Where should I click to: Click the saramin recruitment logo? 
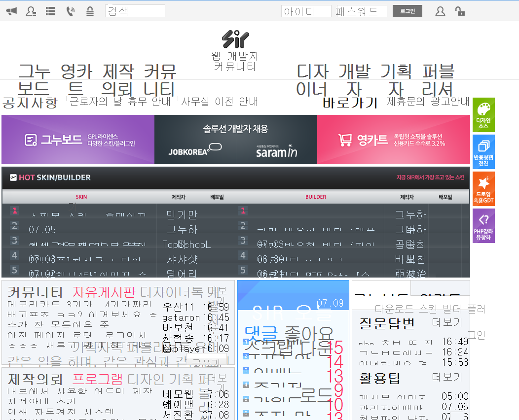(x=276, y=151)
